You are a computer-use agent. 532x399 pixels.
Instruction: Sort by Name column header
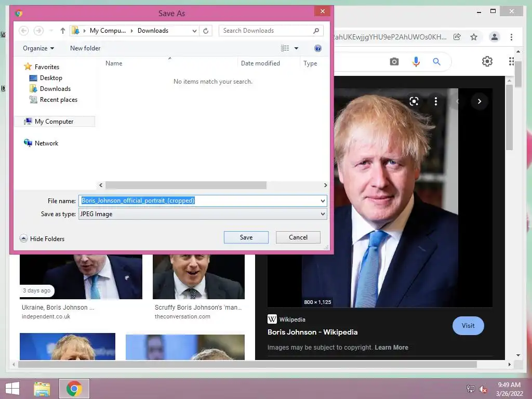pyautogui.click(x=114, y=63)
